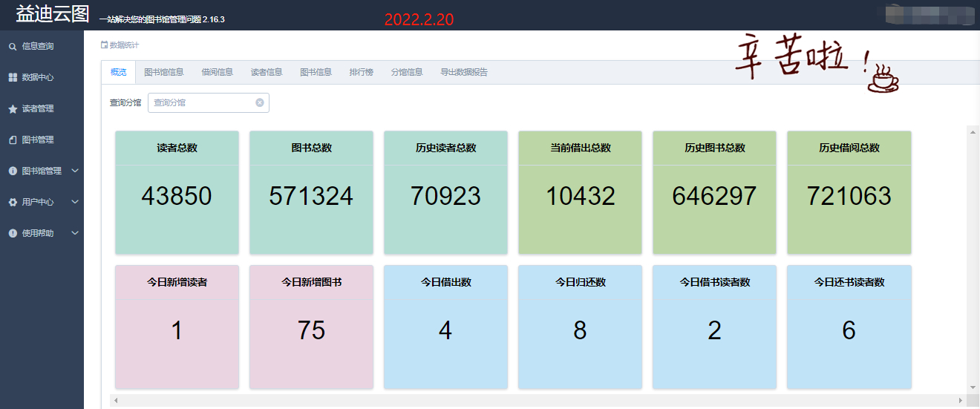Image resolution: width=980 pixels, height=409 pixels.
Task: Click the horizontal scrollbar's right arrow
Action: (961, 401)
